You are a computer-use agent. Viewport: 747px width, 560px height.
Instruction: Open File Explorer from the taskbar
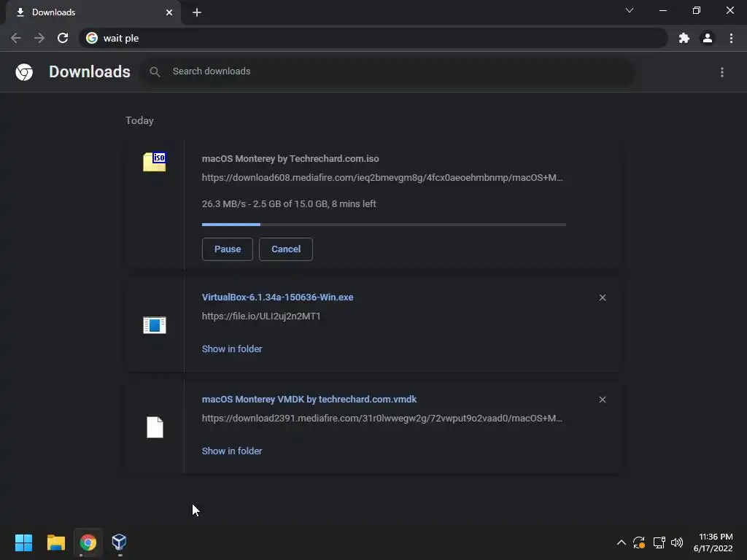[55, 542]
